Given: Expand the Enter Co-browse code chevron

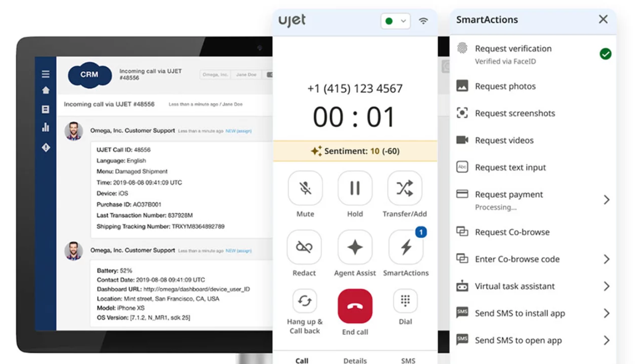Looking at the screenshot, I should (607, 259).
